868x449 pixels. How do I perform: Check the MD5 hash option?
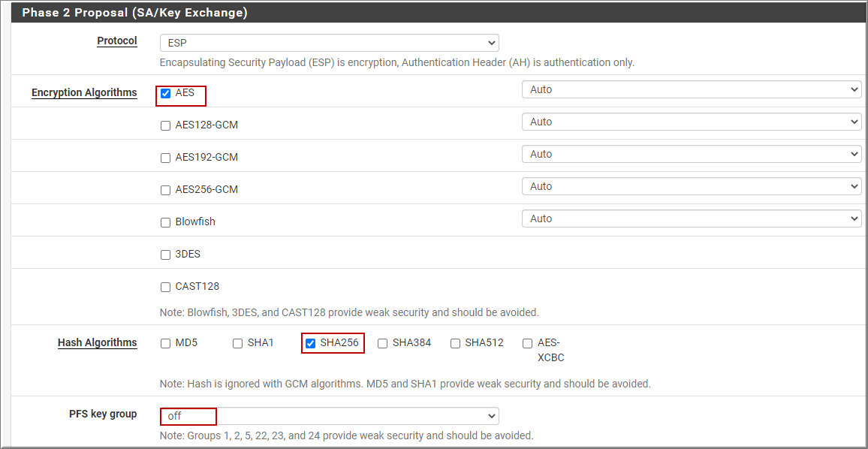165,343
